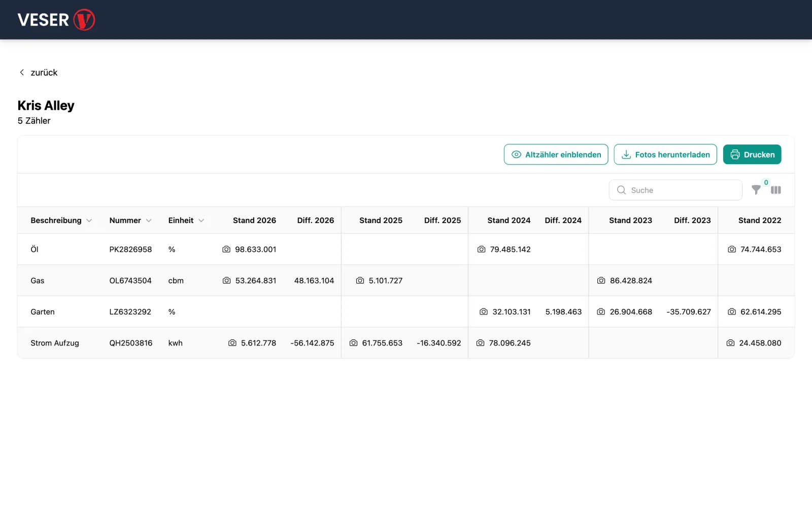Click the Diff. 2025 column header
Image resolution: width=812 pixels, height=508 pixels.
coord(442,220)
